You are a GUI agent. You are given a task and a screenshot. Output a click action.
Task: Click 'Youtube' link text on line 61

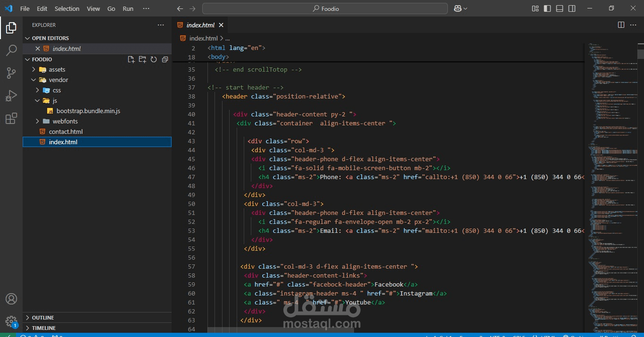(x=358, y=302)
